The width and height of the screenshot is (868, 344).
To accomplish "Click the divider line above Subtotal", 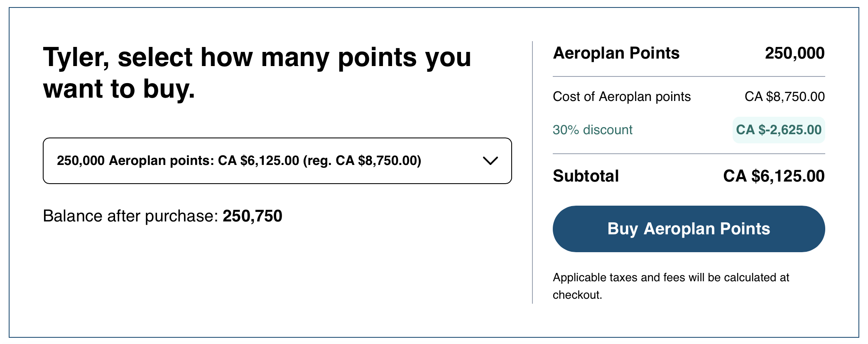I will [x=688, y=153].
